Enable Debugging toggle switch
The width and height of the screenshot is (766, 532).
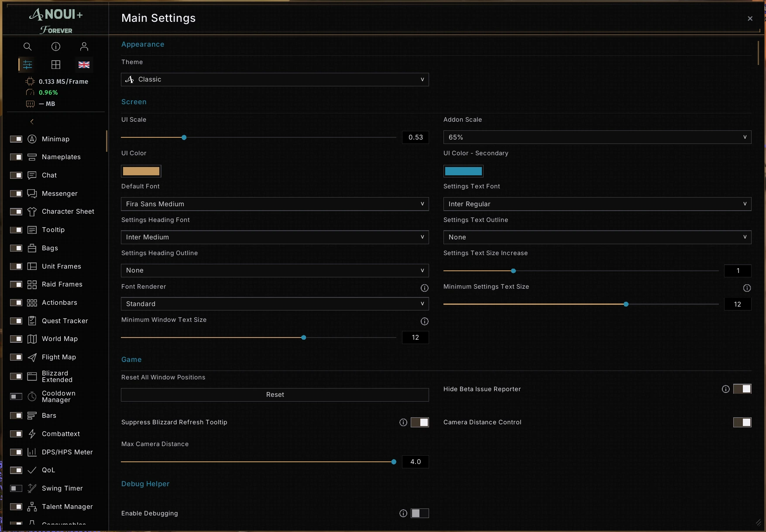click(x=420, y=513)
